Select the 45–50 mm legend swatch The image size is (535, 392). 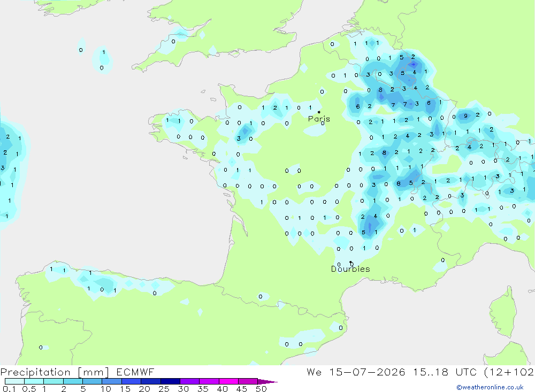tap(248, 381)
